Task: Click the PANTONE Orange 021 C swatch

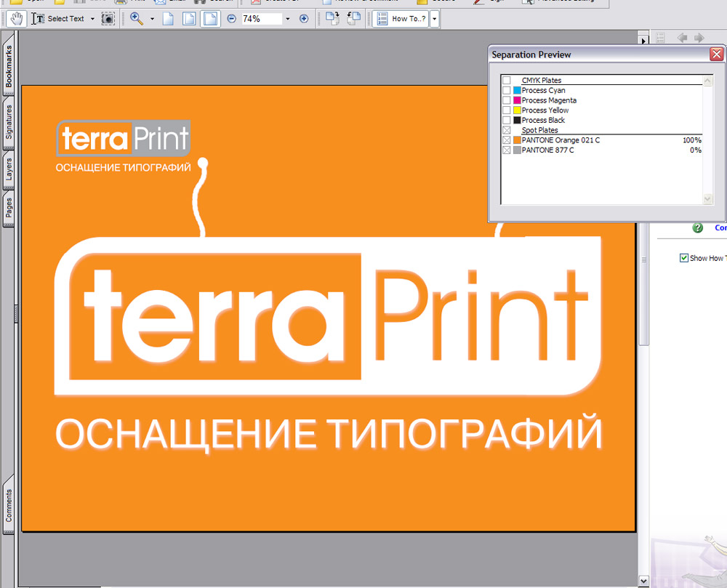Action: [517, 140]
